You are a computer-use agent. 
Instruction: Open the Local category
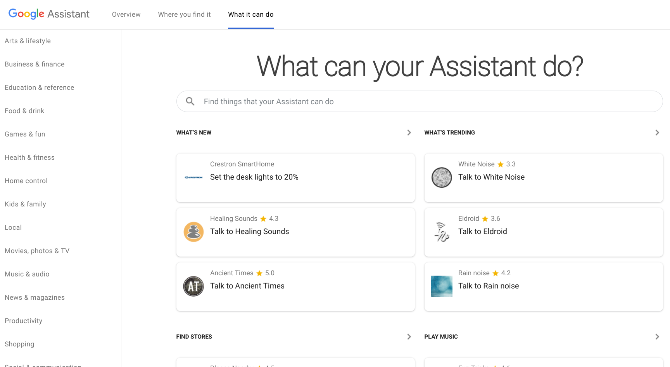click(13, 227)
